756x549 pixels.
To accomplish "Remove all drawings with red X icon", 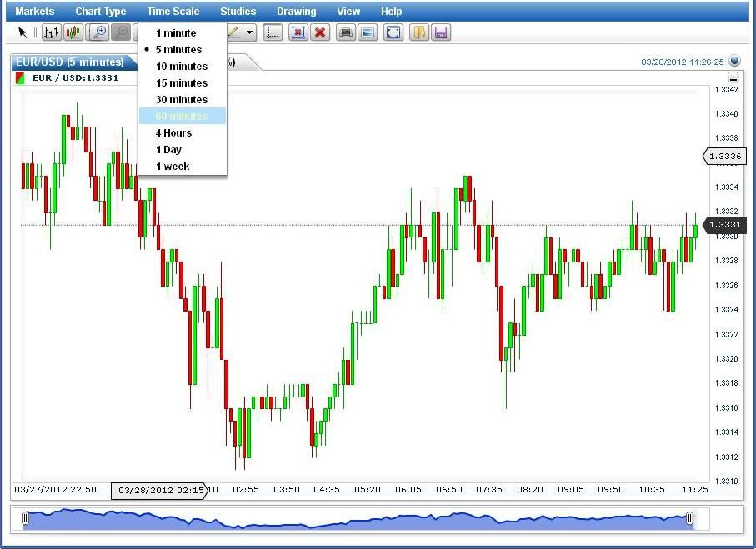I will coord(320,32).
